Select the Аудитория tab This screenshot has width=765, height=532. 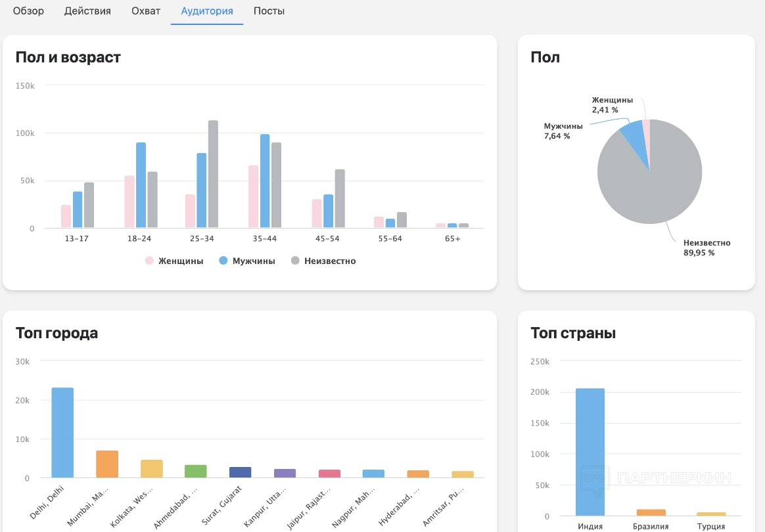click(207, 11)
